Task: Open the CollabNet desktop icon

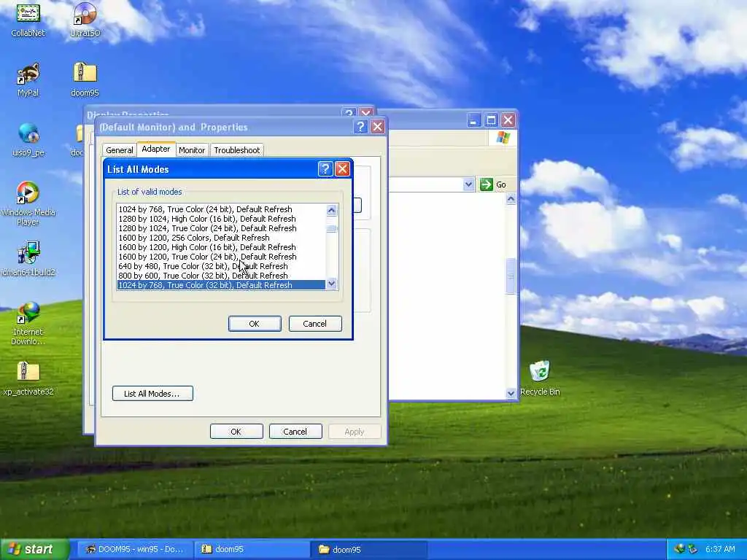Action: click(28, 20)
